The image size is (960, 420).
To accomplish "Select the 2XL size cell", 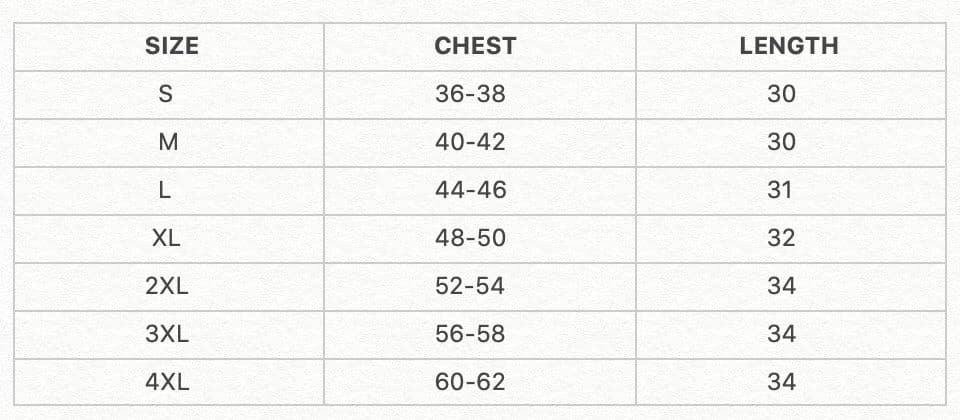I will [166, 286].
